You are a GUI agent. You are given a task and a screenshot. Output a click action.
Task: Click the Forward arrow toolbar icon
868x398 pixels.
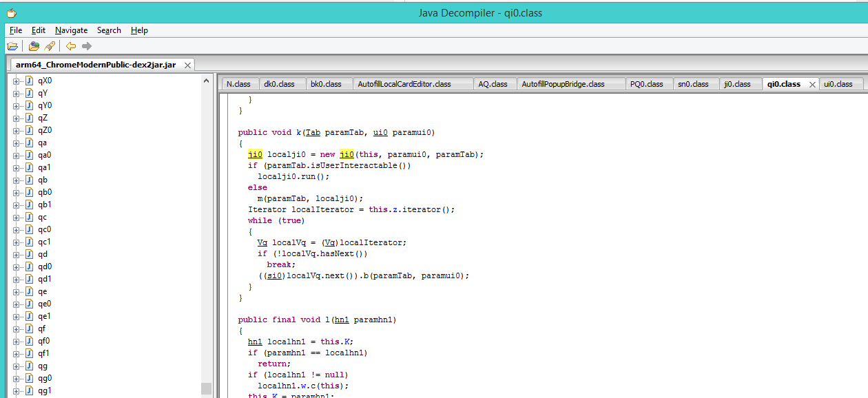click(x=87, y=46)
